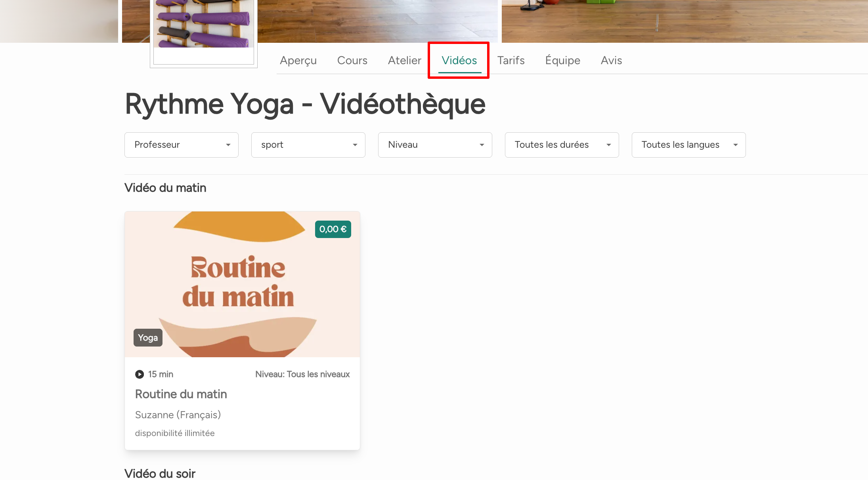Open the Atelier tab
This screenshot has height=480, width=868.
click(x=404, y=61)
